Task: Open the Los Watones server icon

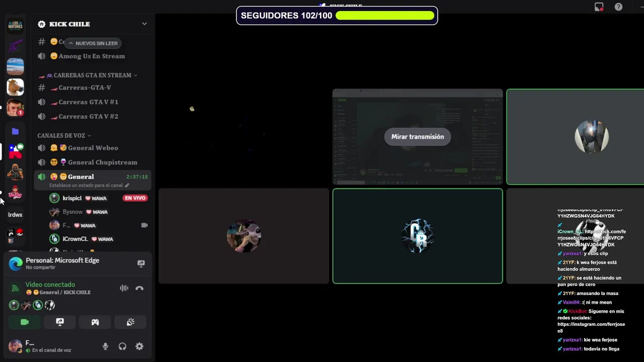Action: [x=15, y=26]
